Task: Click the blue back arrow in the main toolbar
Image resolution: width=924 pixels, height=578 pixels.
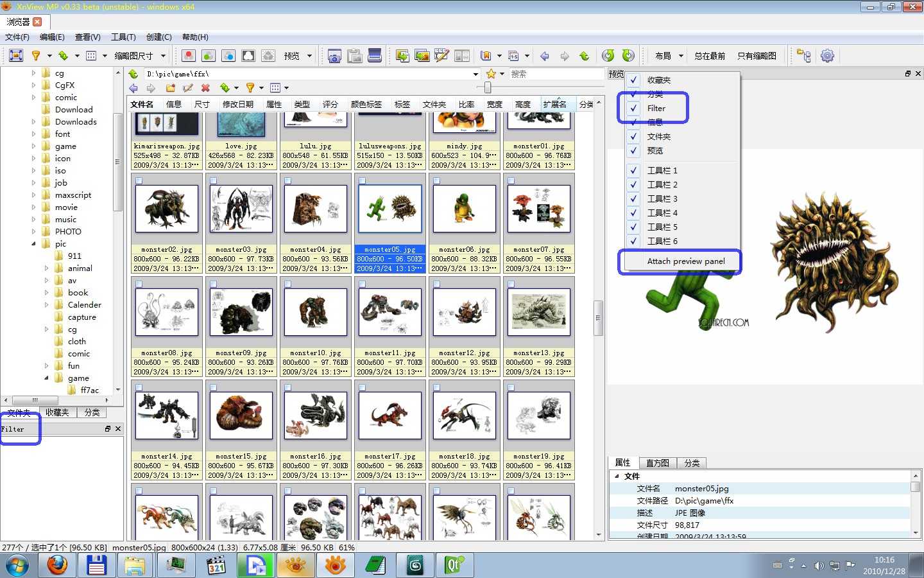Action: [x=545, y=56]
